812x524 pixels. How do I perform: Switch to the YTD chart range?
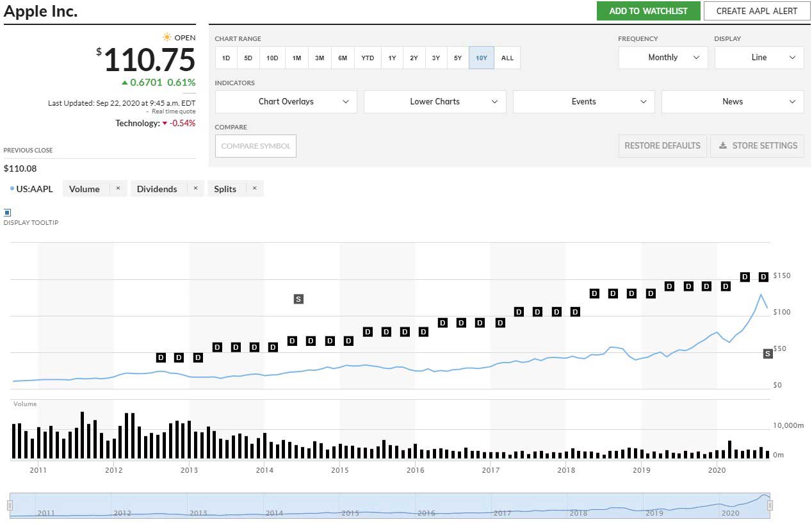(368, 58)
